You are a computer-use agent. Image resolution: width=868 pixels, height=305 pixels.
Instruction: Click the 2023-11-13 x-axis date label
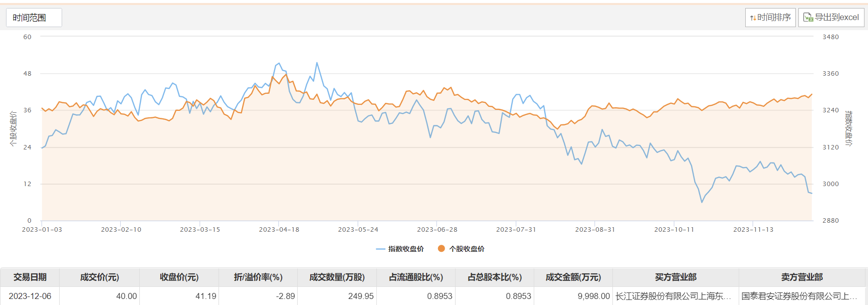753,230
